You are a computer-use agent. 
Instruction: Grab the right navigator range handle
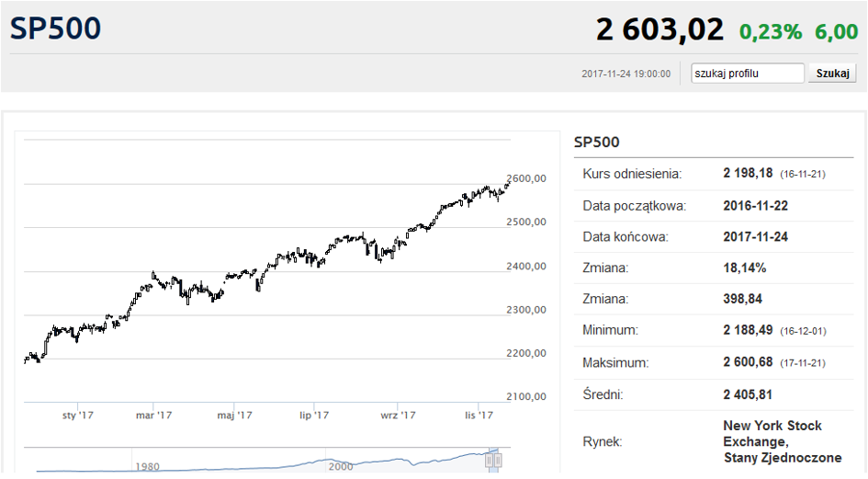(498, 460)
